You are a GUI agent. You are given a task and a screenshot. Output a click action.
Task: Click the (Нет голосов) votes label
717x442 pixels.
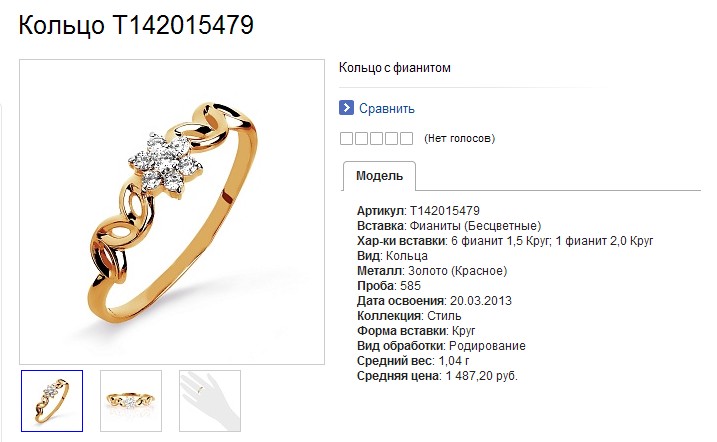[x=460, y=138]
